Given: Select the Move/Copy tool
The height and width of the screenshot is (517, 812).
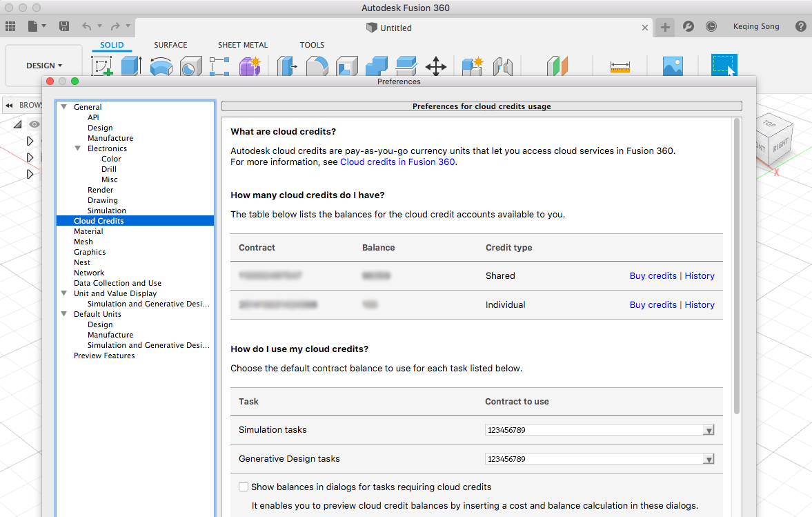Looking at the screenshot, I should 435,66.
